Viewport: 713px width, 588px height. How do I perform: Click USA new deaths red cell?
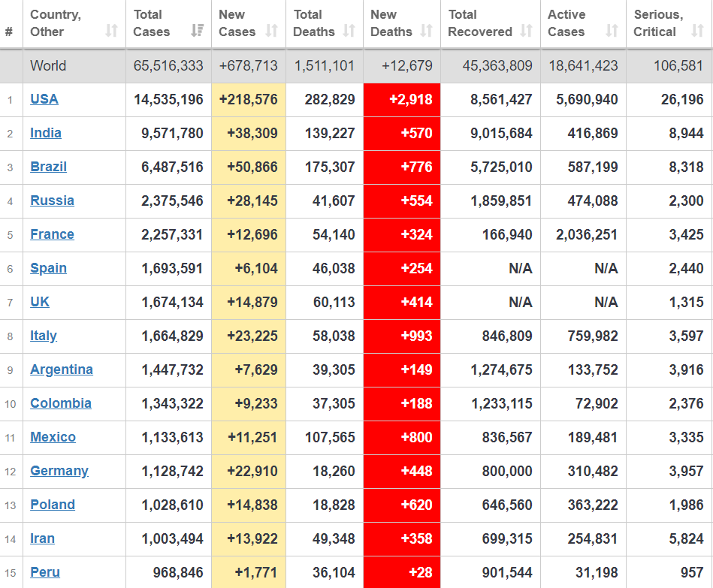(402, 99)
